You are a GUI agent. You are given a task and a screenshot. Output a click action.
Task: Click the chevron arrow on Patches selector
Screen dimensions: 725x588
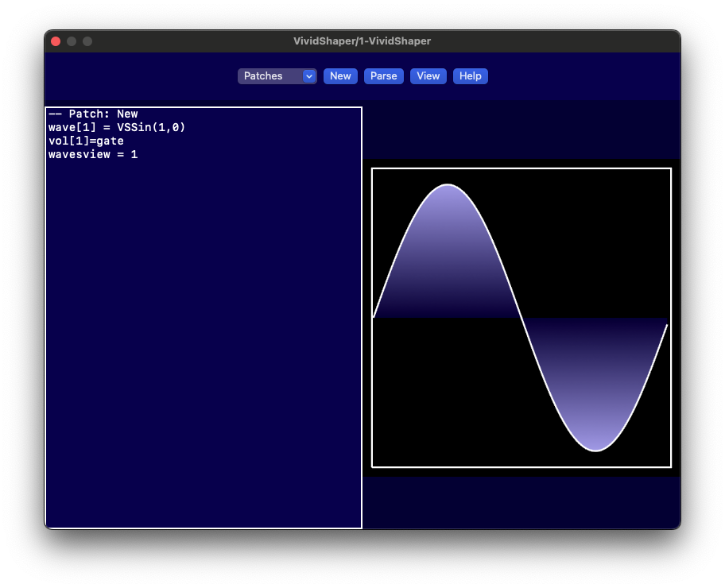coord(309,76)
